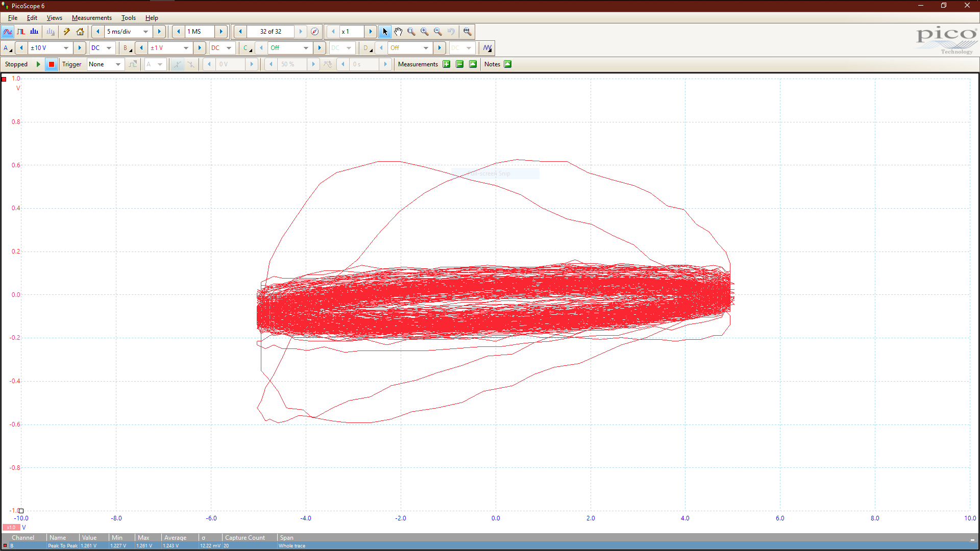
Task: Click the Zoom in magnifier tool
Action: (x=425, y=32)
